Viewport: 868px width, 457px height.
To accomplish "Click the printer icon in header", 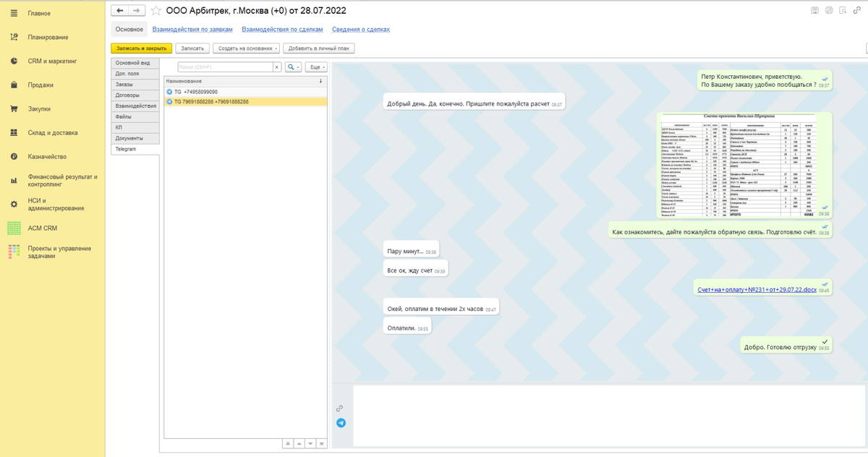I will (829, 10).
